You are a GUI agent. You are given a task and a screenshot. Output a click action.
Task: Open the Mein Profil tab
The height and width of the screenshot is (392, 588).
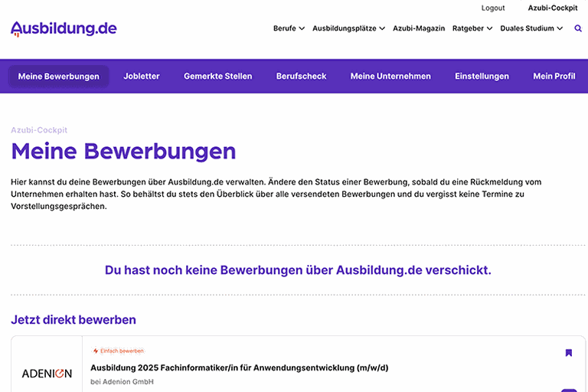click(554, 77)
